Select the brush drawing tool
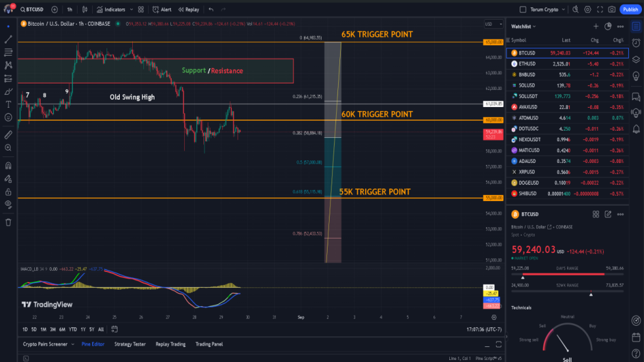Image resolution: width=644 pixels, height=362 pixels. click(8, 91)
